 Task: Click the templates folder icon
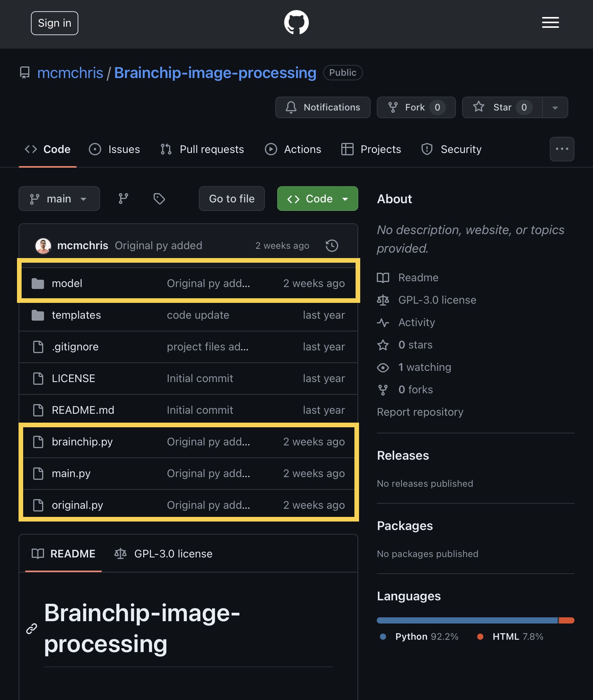(x=38, y=315)
